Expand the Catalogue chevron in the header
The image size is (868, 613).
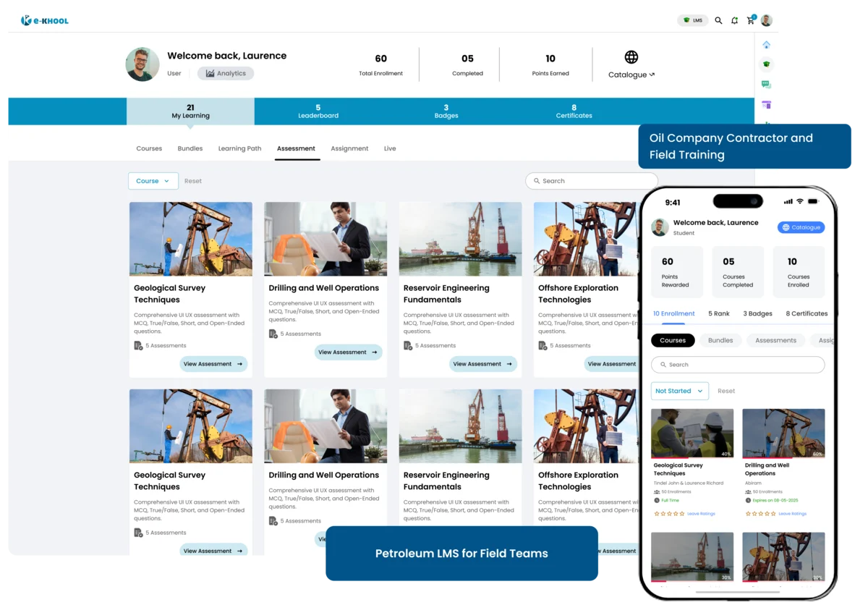(652, 75)
